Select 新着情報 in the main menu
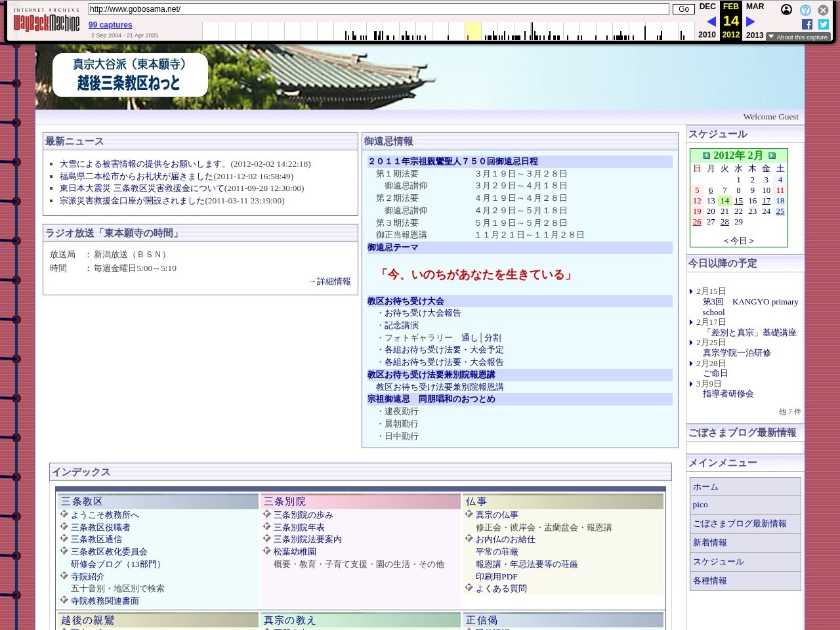This screenshot has height=630, width=840. 709,543
